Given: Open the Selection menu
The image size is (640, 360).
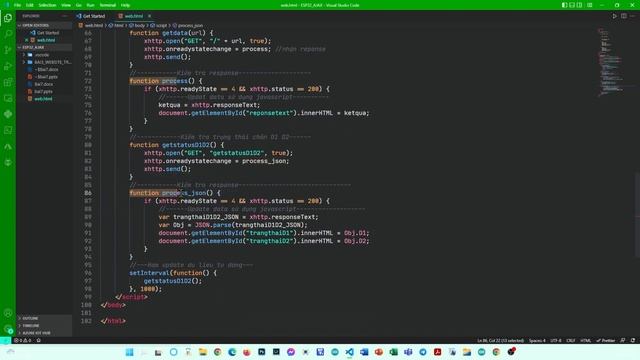Looking at the screenshot, I should click(47, 5).
